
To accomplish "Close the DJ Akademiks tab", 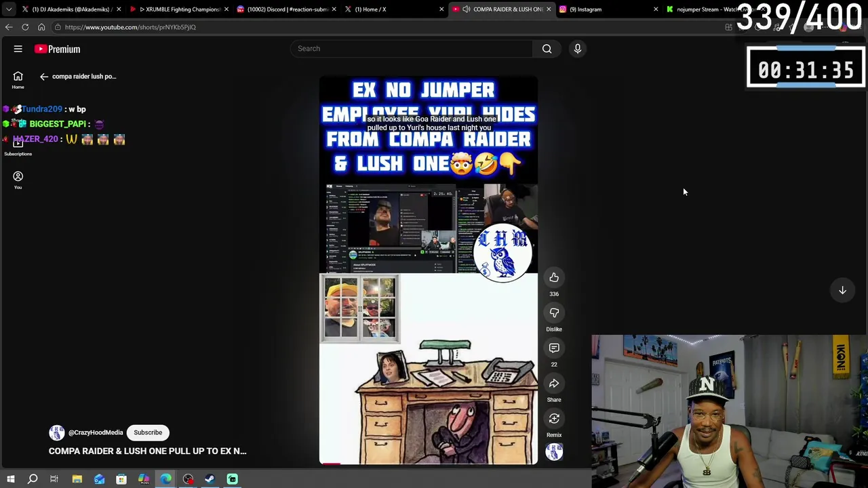I will pyautogui.click(x=119, y=9).
